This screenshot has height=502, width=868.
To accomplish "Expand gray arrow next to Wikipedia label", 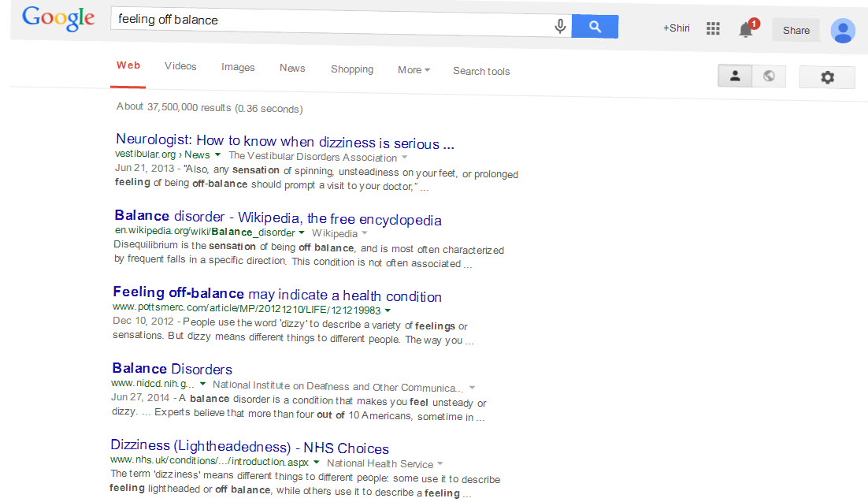I will (x=364, y=233).
